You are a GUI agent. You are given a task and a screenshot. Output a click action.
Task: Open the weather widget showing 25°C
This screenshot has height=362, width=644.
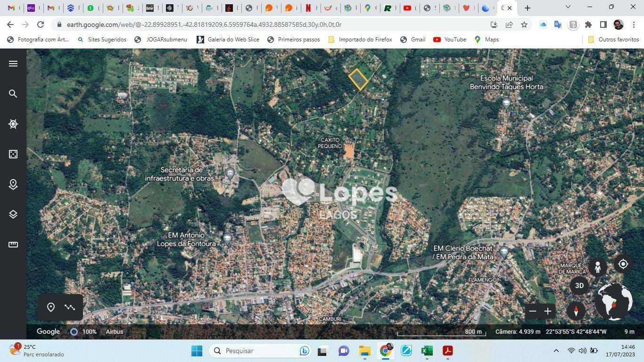37,350
